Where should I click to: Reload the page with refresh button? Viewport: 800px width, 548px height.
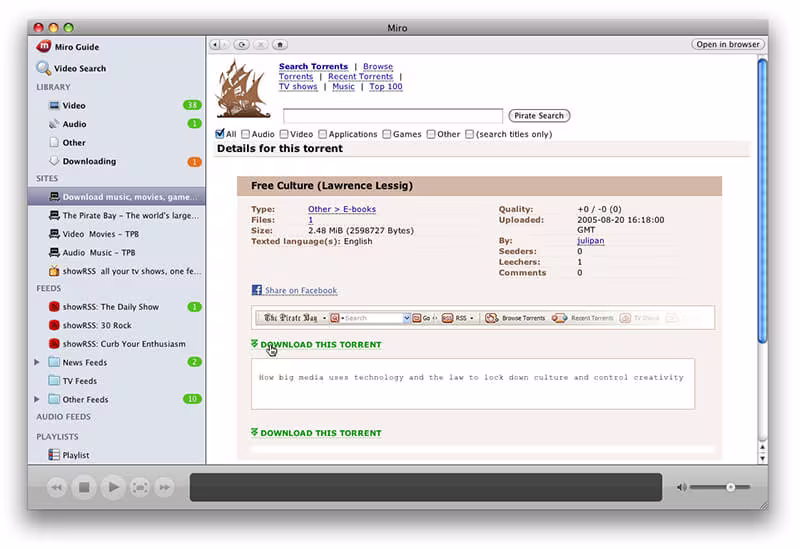point(242,44)
